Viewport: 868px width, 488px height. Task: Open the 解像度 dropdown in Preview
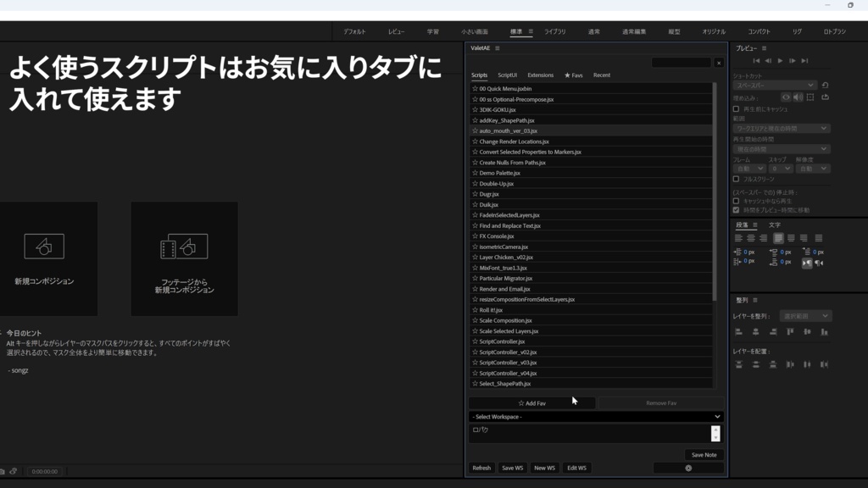tap(811, 166)
